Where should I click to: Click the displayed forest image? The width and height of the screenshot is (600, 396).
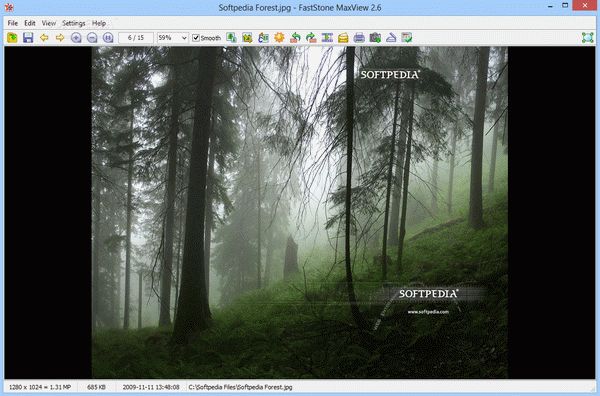click(300, 212)
